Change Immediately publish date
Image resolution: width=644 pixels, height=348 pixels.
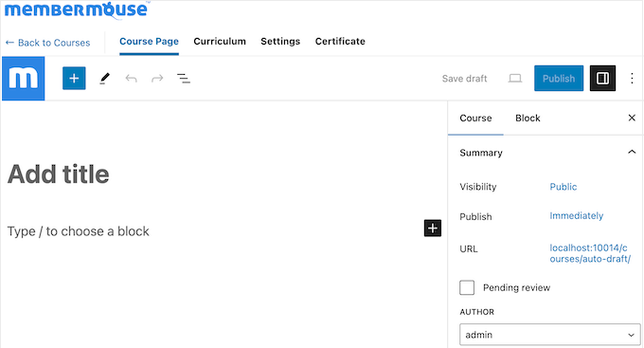point(576,216)
